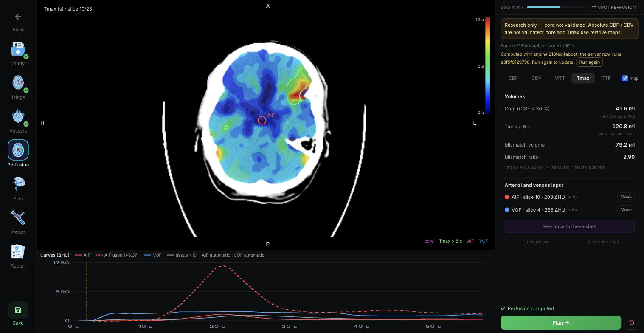Viewport: 644px width, 333px height.
Task: Open the Triage step icon
Action: pos(18,82)
